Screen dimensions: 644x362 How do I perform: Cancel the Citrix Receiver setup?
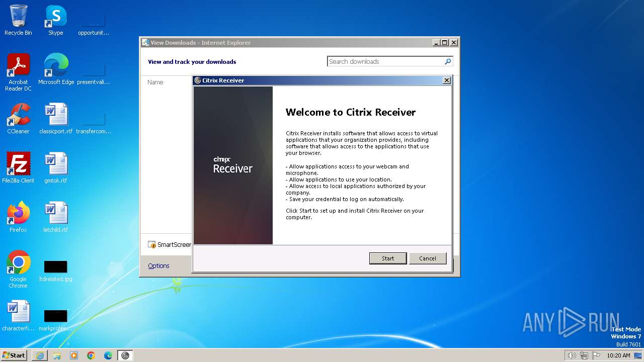428,258
